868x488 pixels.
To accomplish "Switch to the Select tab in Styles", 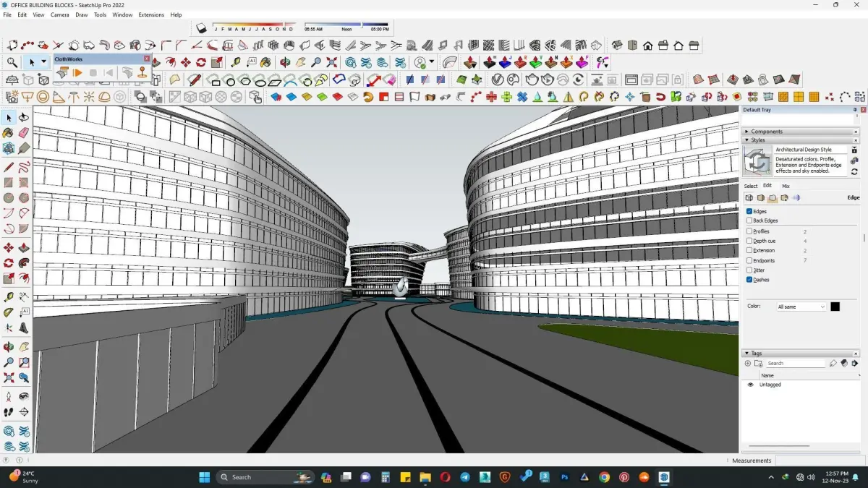I will [751, 186].
